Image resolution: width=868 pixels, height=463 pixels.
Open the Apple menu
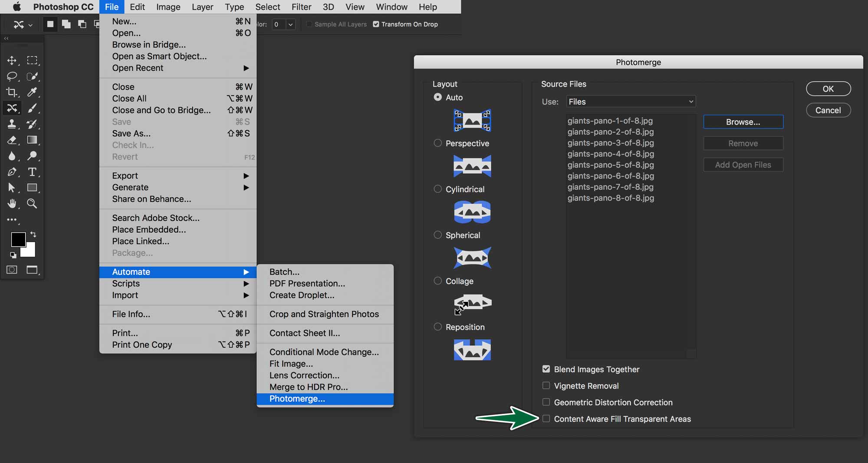tap(17, 7)
